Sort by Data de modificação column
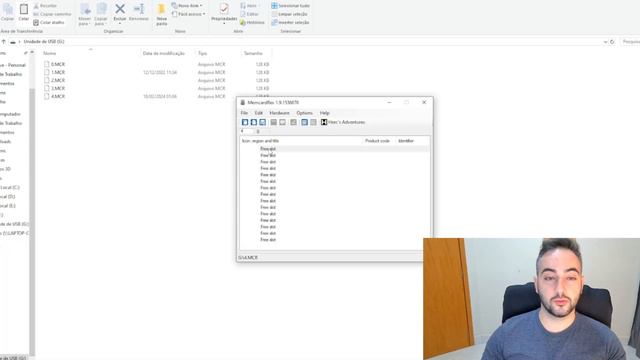 click(x=164, y=53)
